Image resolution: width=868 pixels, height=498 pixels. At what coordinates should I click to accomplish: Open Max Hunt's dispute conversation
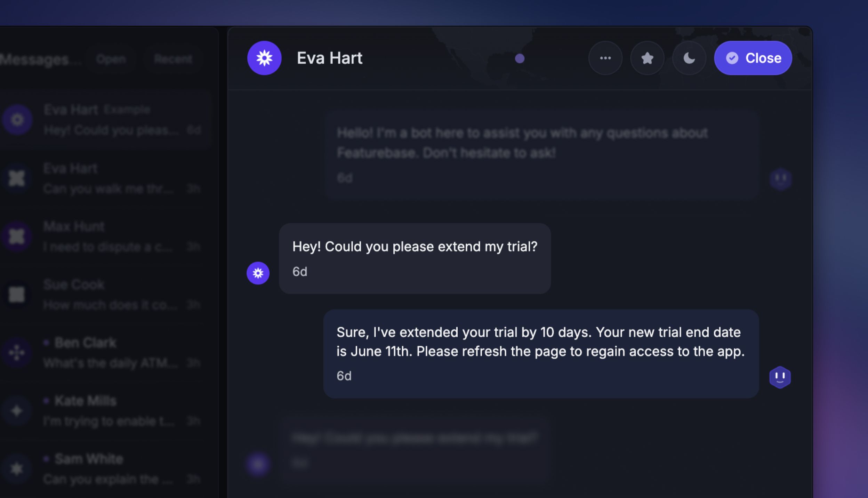[104, 236]
